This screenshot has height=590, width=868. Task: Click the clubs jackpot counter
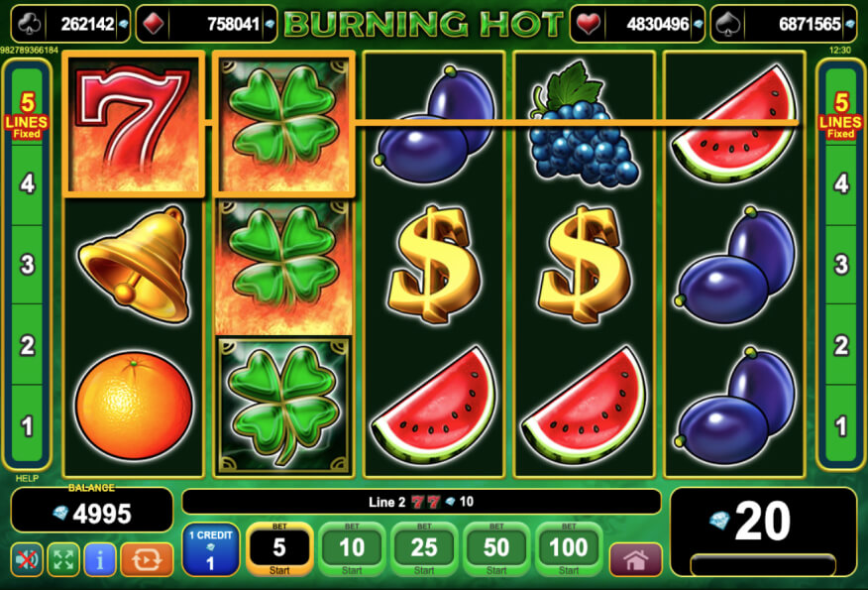[71, 24]
